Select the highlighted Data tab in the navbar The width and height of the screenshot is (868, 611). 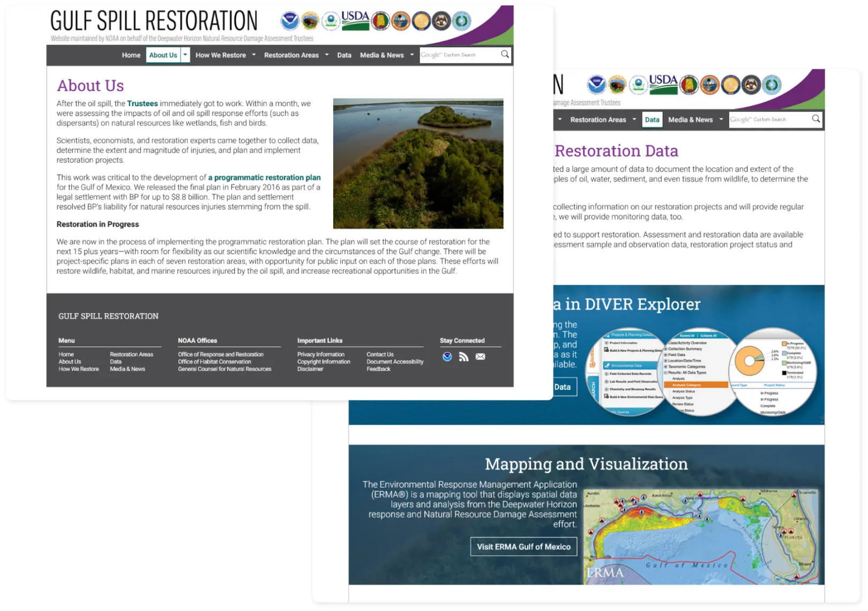[x=652, y=120]
